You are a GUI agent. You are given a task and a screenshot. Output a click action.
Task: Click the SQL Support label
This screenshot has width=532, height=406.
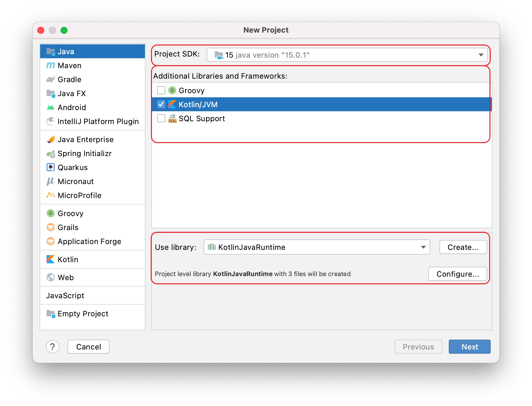pyautogui.click(x=202, y=119)
